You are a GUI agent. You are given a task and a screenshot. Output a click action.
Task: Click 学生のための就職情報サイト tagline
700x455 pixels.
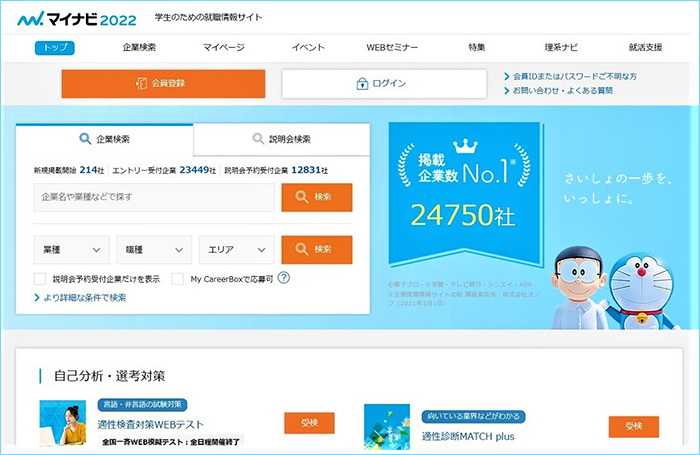point(208,17)
